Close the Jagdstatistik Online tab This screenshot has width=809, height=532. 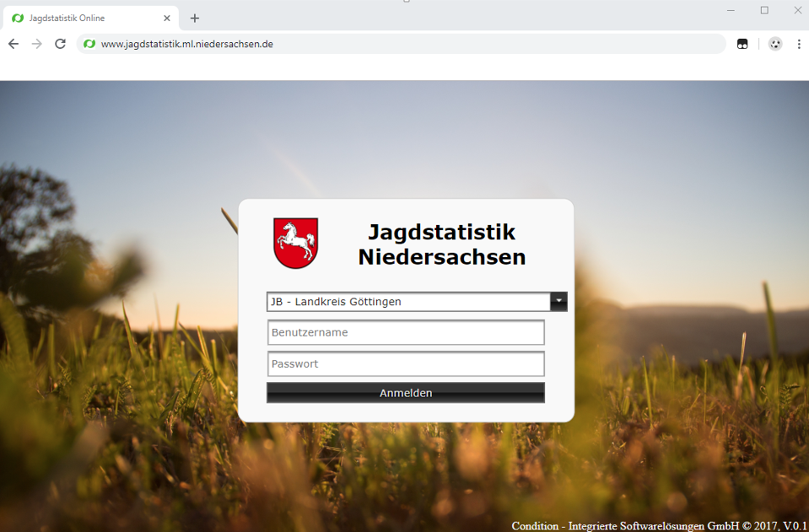coord(167,18)
